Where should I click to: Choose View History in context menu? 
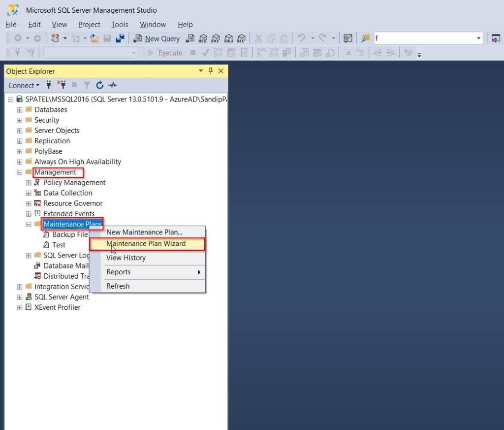click(147, 258)
